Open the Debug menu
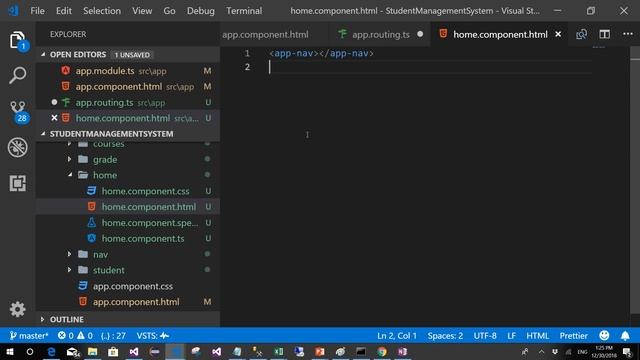 click(200, 11)
